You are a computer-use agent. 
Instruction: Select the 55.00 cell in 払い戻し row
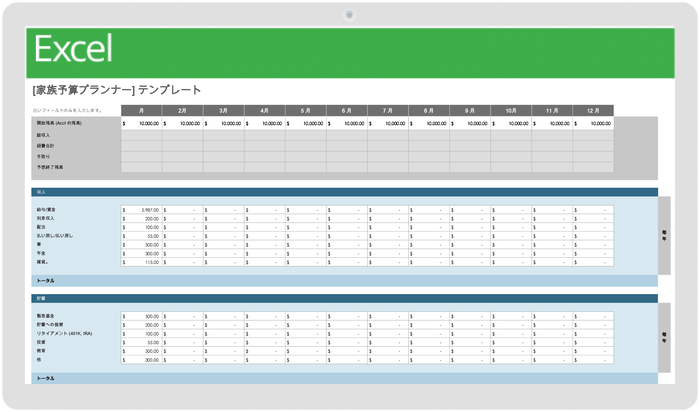[x=142, y=236]
